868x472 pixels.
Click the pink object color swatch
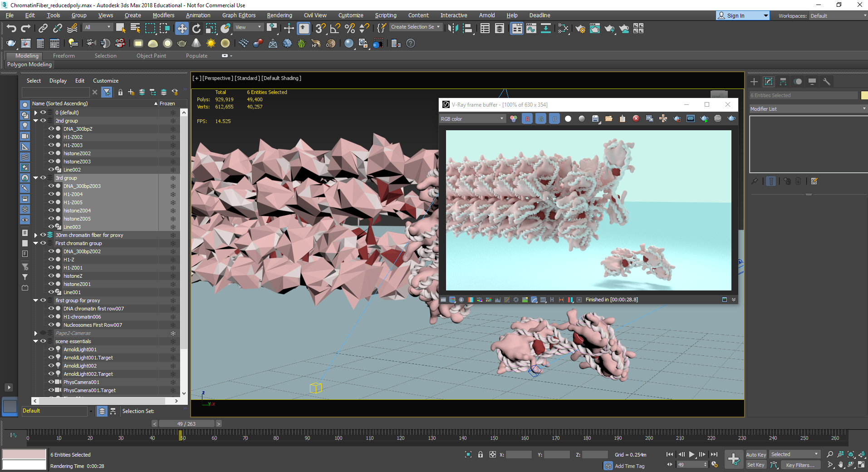pos(24,454)
